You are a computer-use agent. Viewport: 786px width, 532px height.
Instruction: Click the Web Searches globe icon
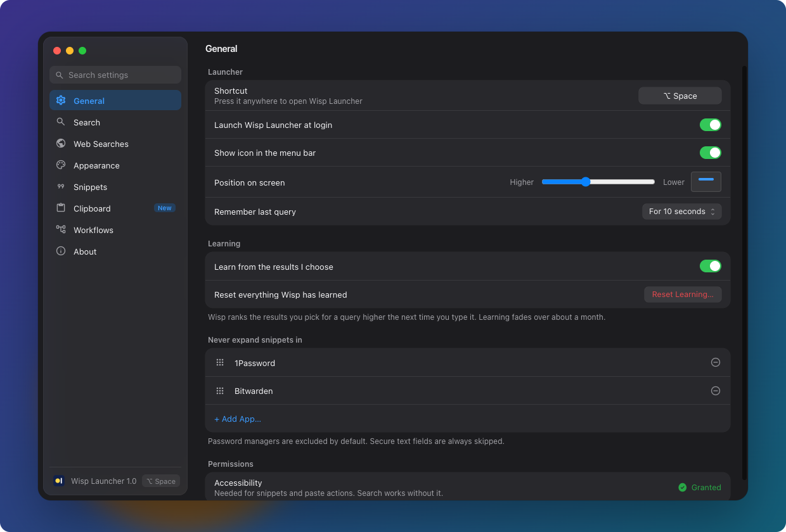coord(61,143)
